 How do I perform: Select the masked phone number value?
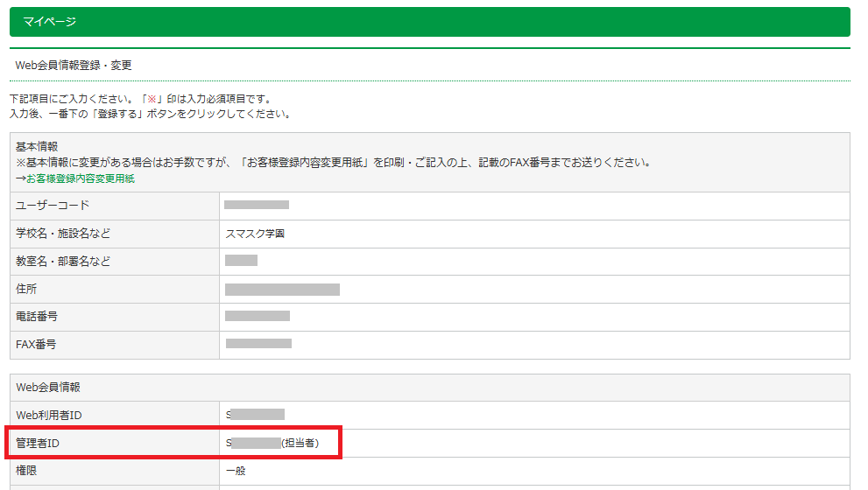pos(258,316)
